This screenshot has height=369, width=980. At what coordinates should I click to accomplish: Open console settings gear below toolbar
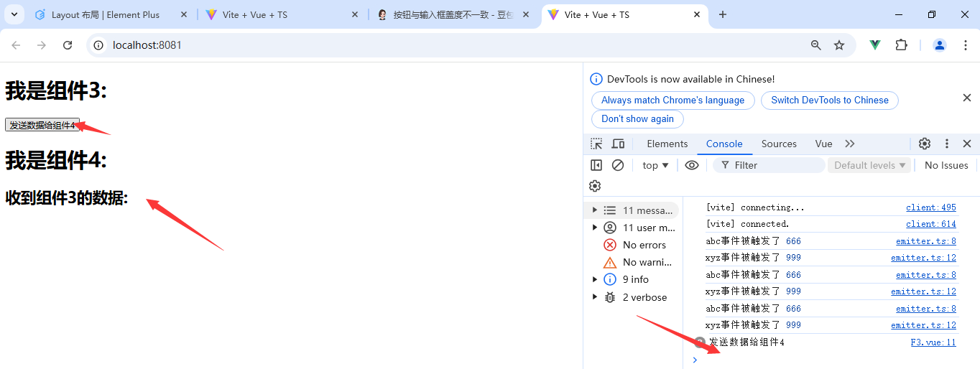(x=595, y=186)
